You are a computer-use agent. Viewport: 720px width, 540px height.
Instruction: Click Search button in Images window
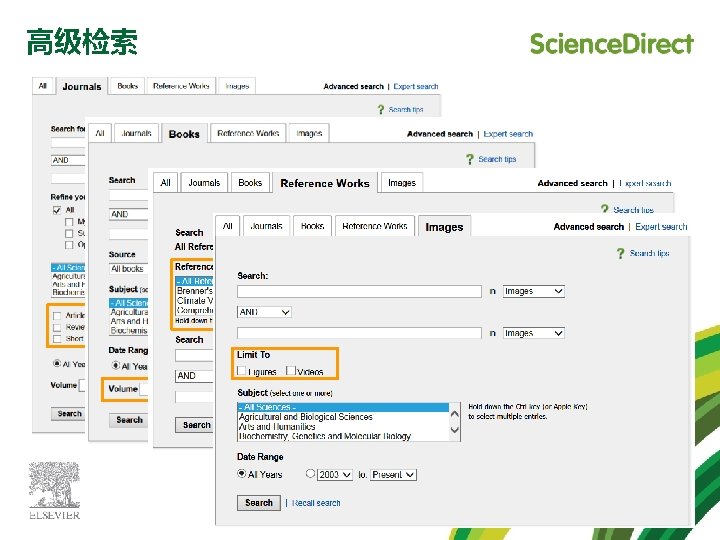click(x=259, y=503)
